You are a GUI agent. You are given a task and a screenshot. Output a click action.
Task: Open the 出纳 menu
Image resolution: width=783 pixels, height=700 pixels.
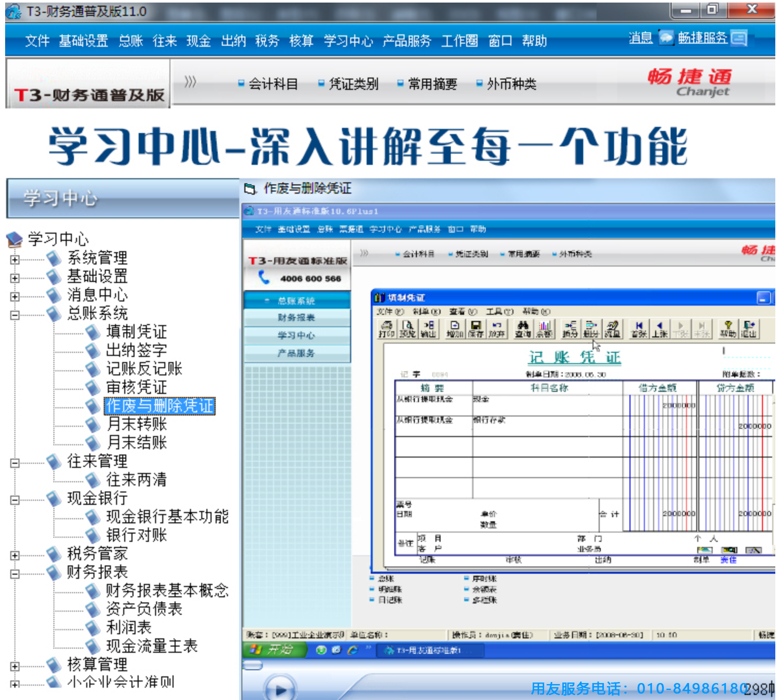[234, 41]
